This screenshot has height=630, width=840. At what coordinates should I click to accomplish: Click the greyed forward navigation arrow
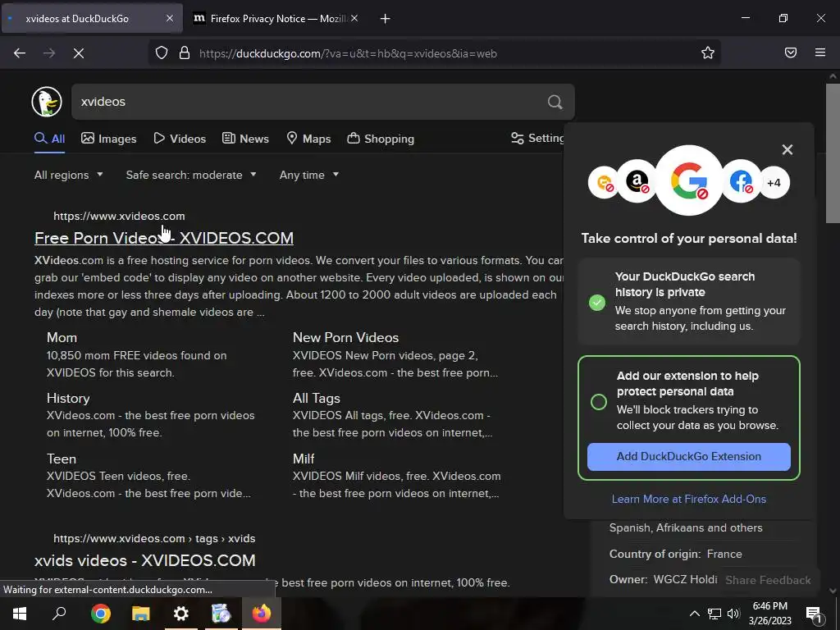coord(49,53)
